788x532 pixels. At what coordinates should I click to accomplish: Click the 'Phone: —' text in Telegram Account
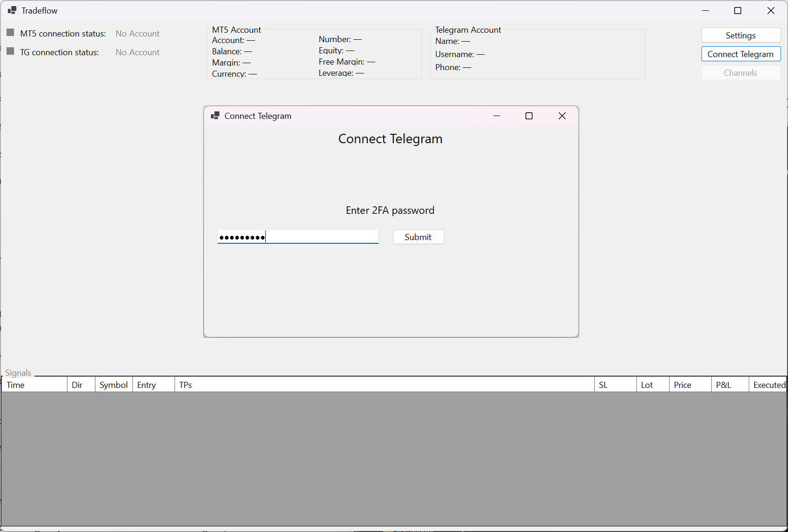[453, 67]
